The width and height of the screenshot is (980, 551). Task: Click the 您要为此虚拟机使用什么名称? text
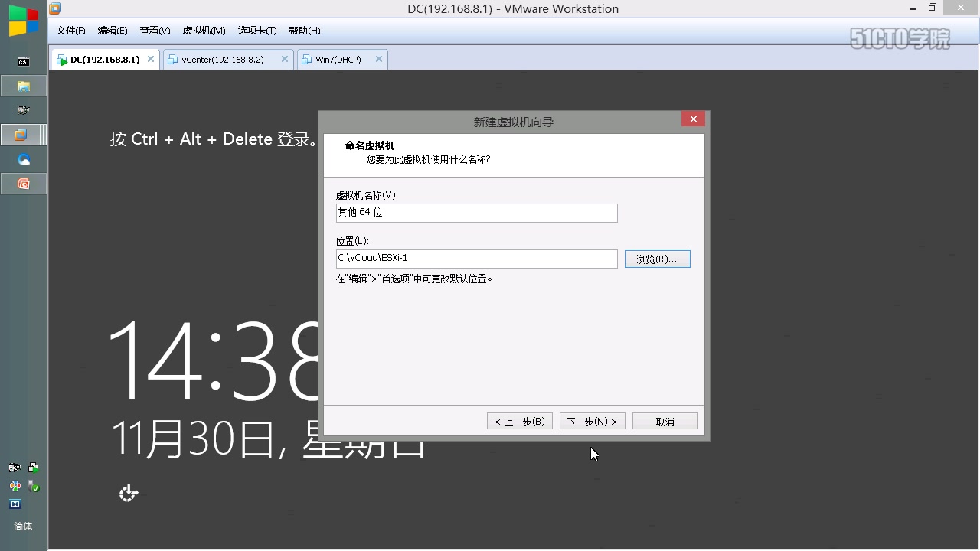click(x=428, y=160)
